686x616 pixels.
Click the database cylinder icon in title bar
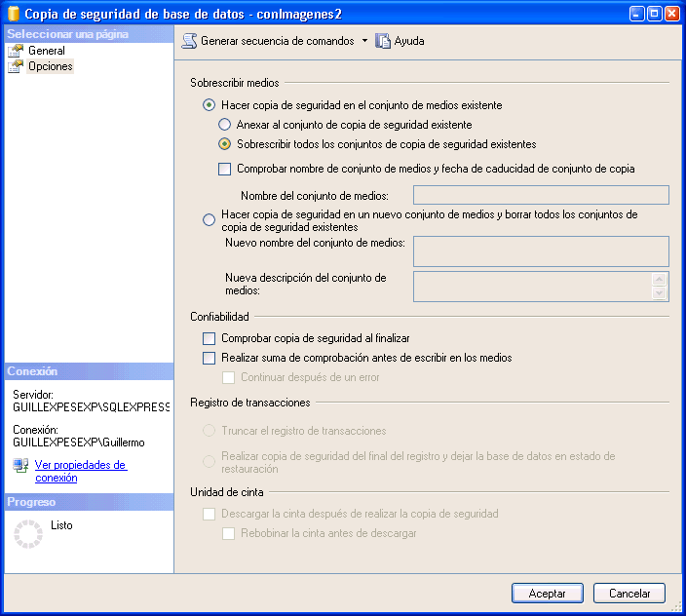click(14, 14)
